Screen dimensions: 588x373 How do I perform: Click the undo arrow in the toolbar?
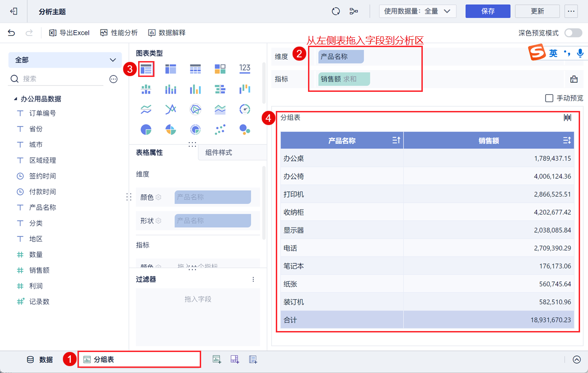pyautogui.click(x=12, y=33)
